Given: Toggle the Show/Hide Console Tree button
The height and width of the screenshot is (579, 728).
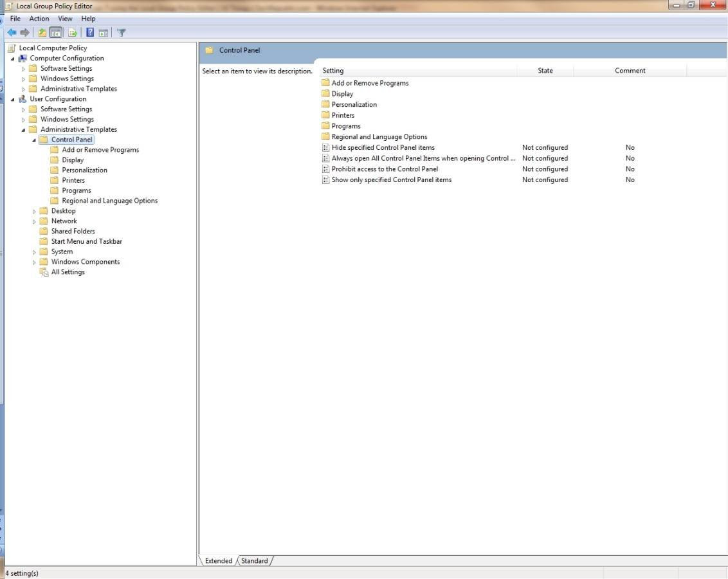Looking at the screenshot, I should (x=56, y=33).
